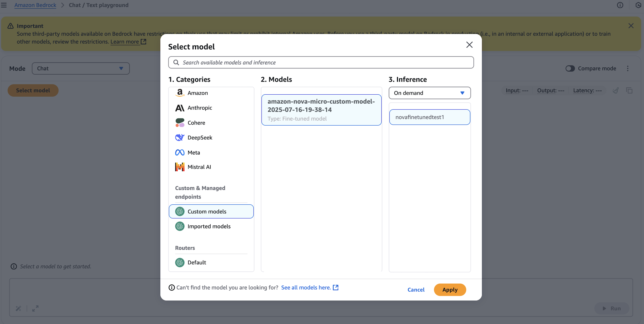
Task: Select the DeepSeek whale icon
Action: (x=180, y=138)
